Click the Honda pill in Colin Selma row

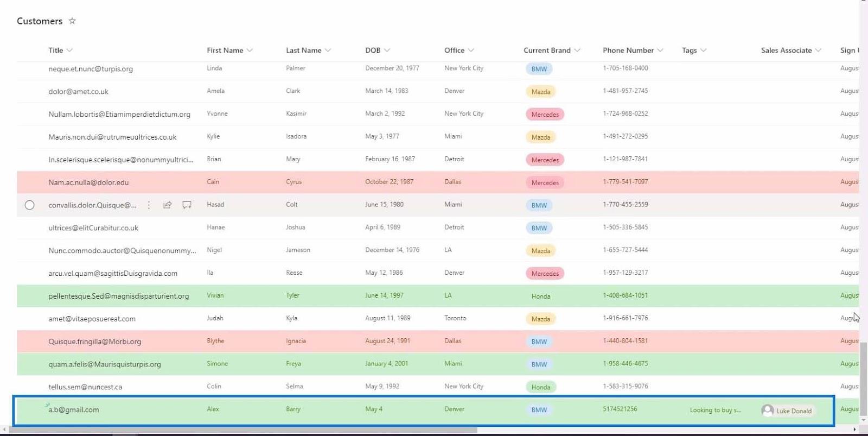click(541, 387)
